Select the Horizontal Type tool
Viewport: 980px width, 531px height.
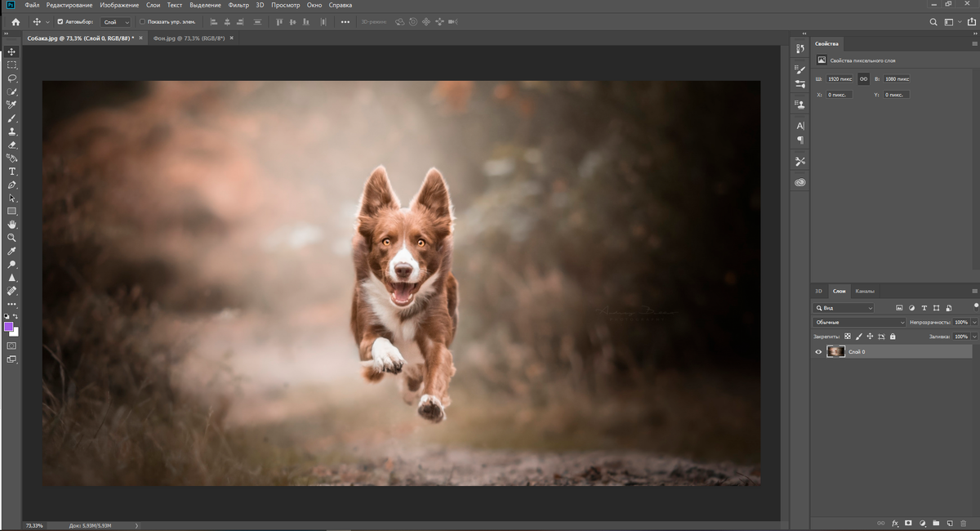(12, 172)
